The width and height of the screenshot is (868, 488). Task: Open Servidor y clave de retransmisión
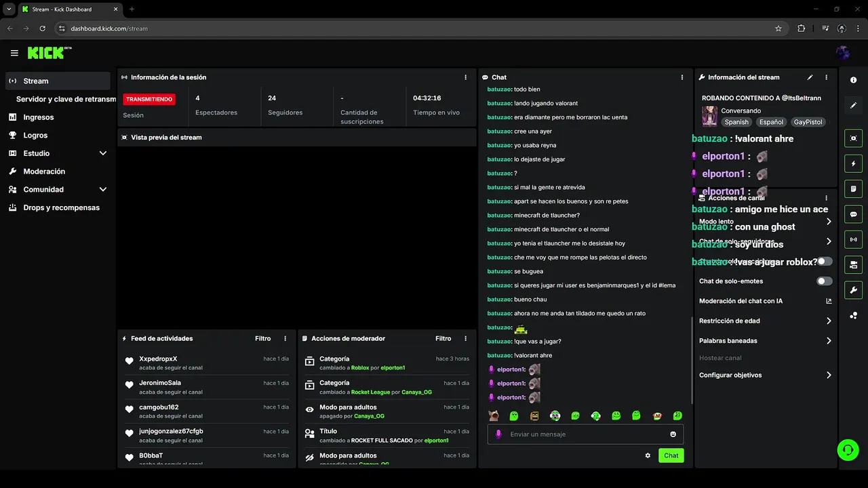66,99
